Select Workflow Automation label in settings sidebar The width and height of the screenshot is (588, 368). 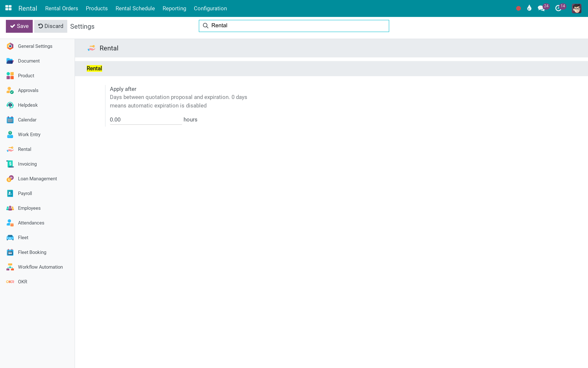click(40, 267)
